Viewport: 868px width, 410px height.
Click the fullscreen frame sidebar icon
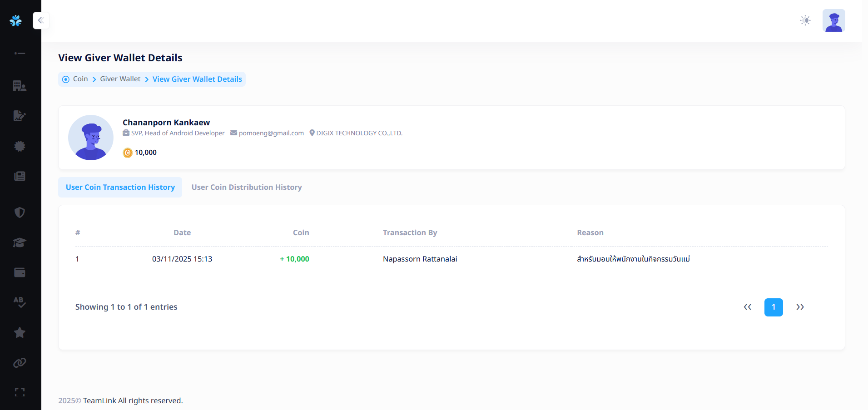(20, 392)
